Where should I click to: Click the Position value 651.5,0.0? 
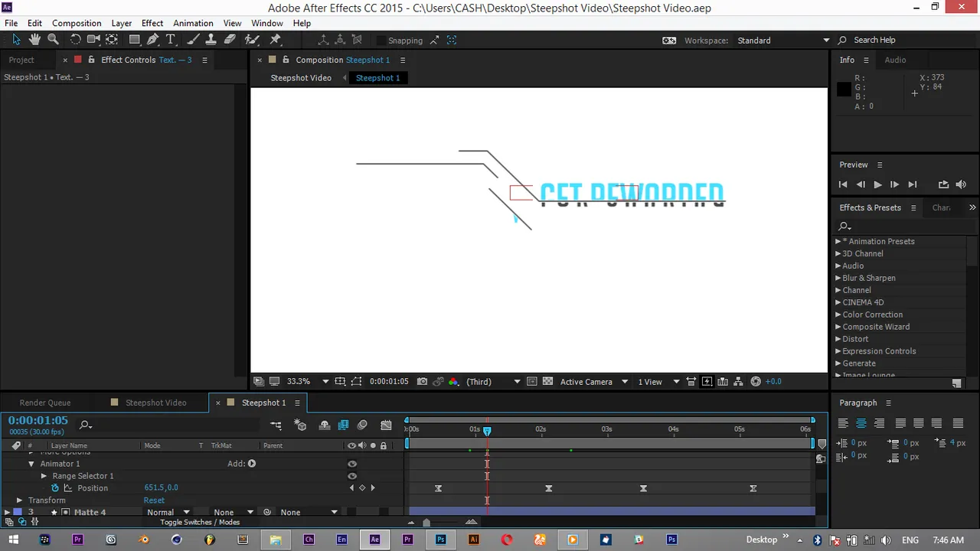(161, 488)
